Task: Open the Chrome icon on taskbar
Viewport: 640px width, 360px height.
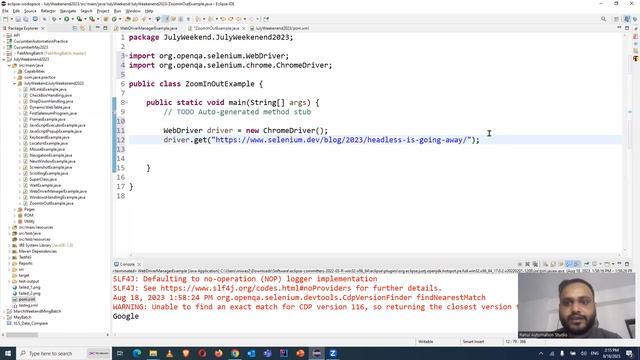Action: click(x=235, y=353)
